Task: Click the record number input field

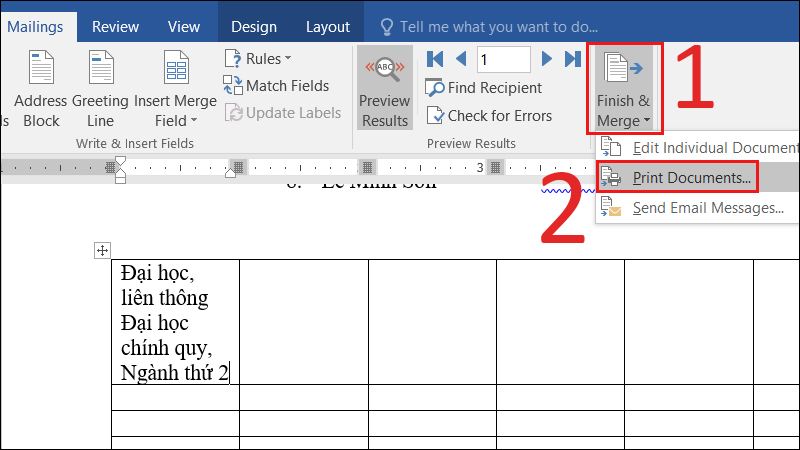Action: (503, 60)
